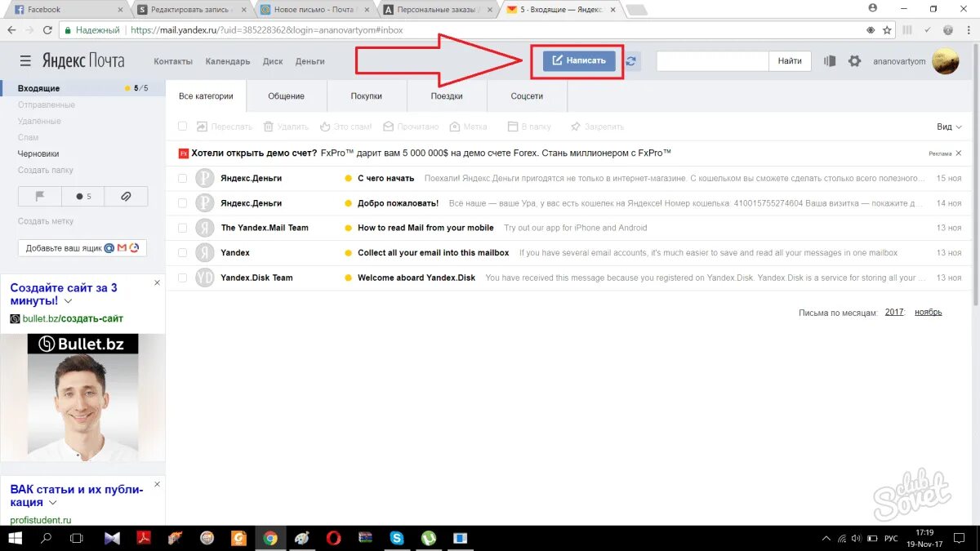Open the ноябрь month link
This screenshot has height=551, width=980.
pyautogui.click(x=929, y=312)
